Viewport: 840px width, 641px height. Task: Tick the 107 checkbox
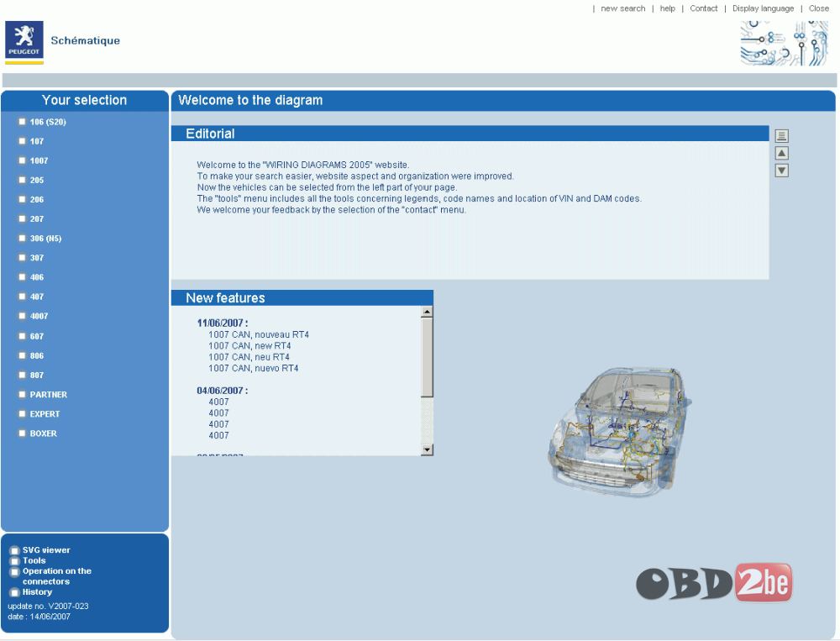click(x=22, y=141)
